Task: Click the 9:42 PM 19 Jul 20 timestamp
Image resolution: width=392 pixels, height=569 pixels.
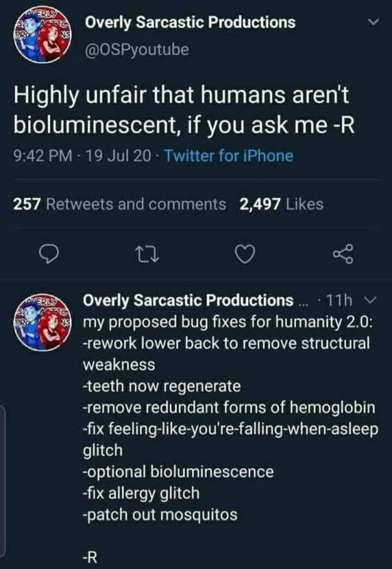Action: [x=83, y=156]
